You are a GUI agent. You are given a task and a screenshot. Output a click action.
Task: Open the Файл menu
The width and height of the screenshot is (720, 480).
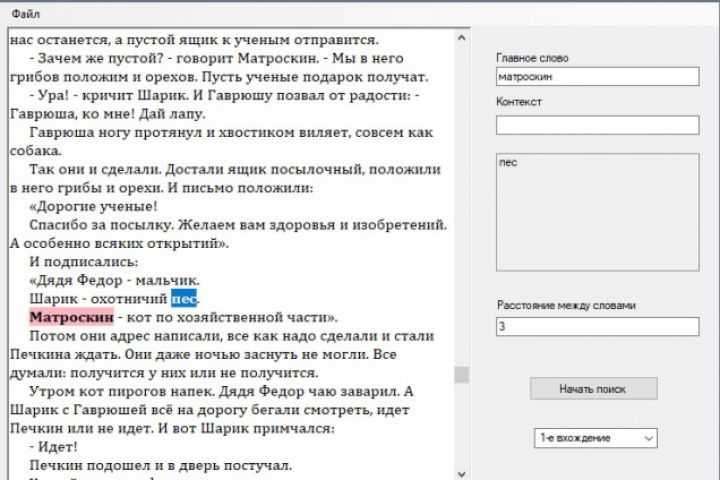coord(26,14)
